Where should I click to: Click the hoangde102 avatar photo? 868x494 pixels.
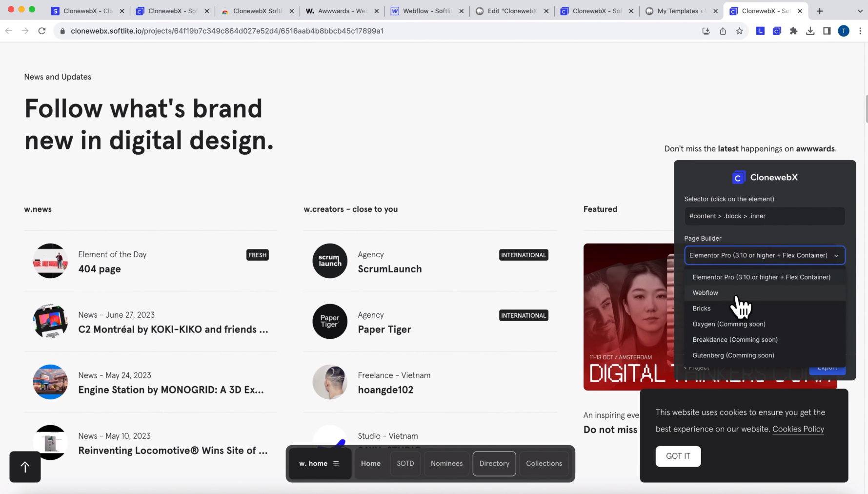point(330,382)
